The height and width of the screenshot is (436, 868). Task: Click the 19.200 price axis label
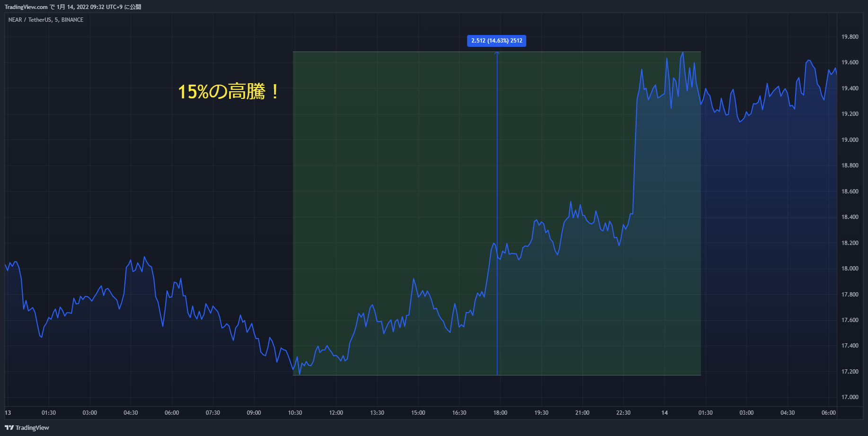[850, 114]
